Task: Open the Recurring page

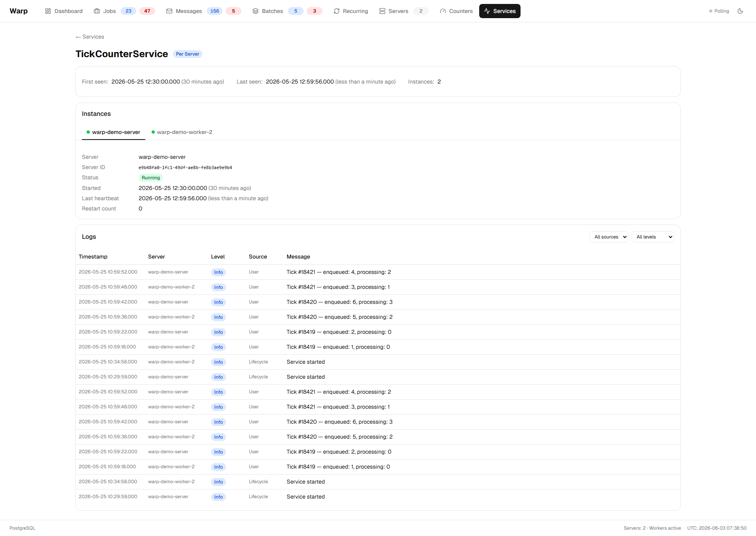Action: [x=351, y=11]
